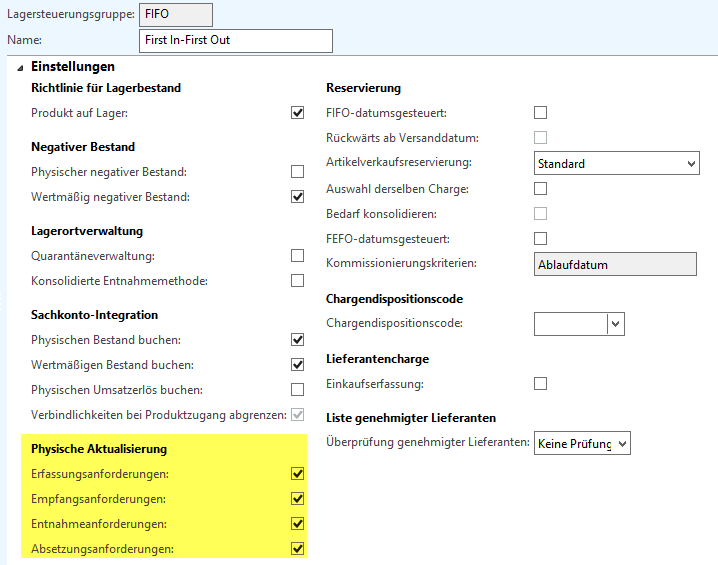
Task: Uncheck Wertmäßig negativer Bestand
Action: pos(297,197)
